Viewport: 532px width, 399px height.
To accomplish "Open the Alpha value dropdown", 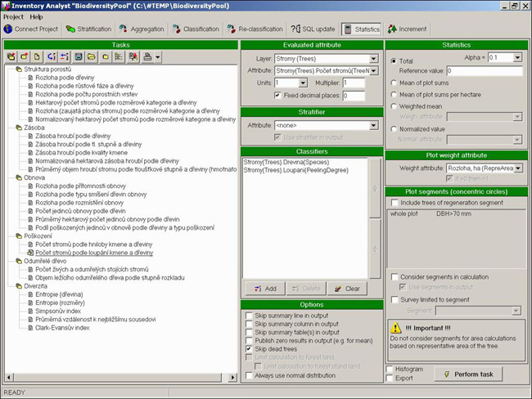I will [518, 59].
